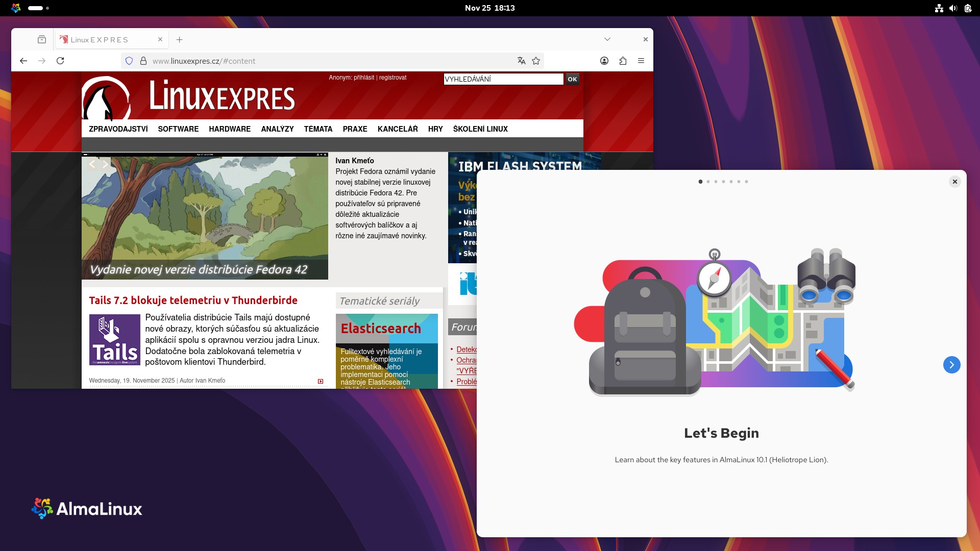The width and height of the screenshot is (980, 551).
Task: Select second page indicator dot in tour
Action: coord(708,182)
